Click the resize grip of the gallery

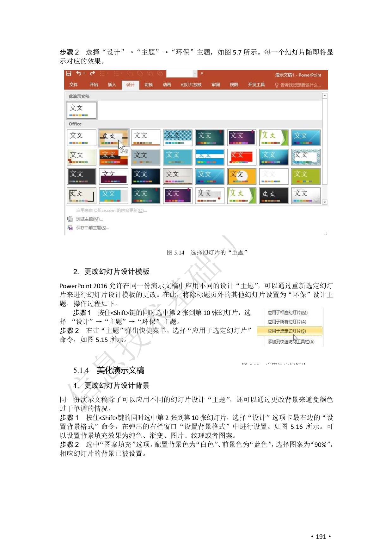click(x=326, y=234)
